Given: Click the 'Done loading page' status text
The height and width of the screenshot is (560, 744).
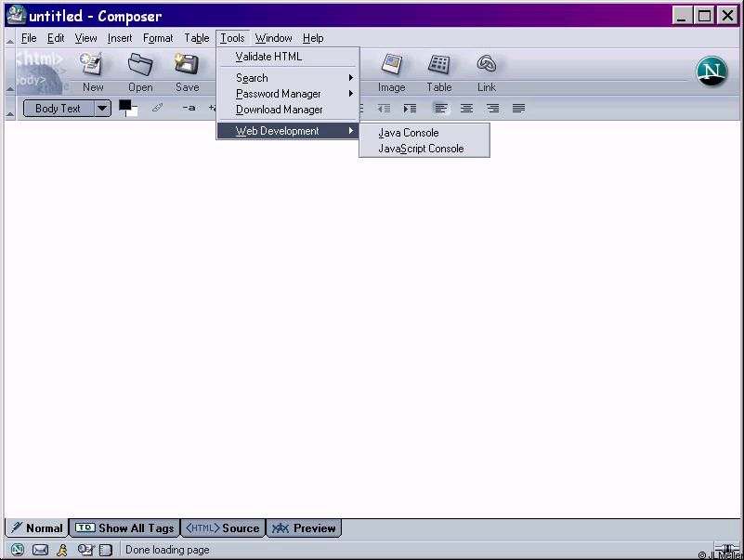Looking at the screenshot, I should point(167,550).
